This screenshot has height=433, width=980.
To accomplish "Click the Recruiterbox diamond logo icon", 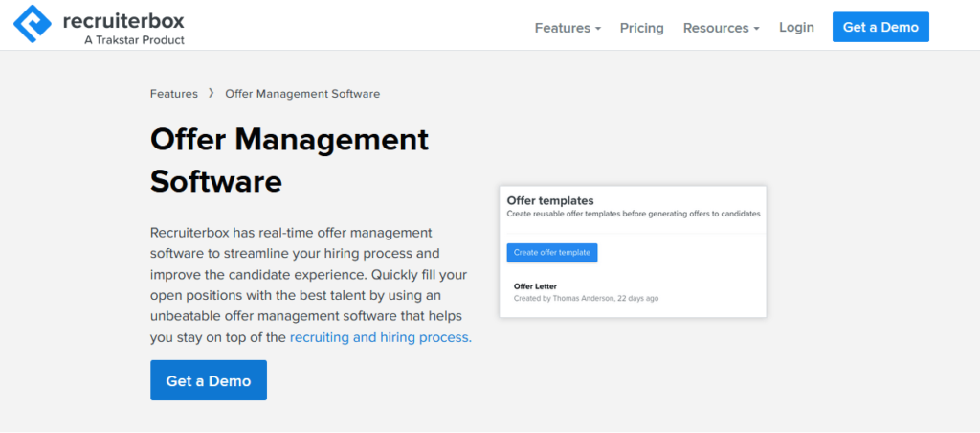I will (33, 24).
